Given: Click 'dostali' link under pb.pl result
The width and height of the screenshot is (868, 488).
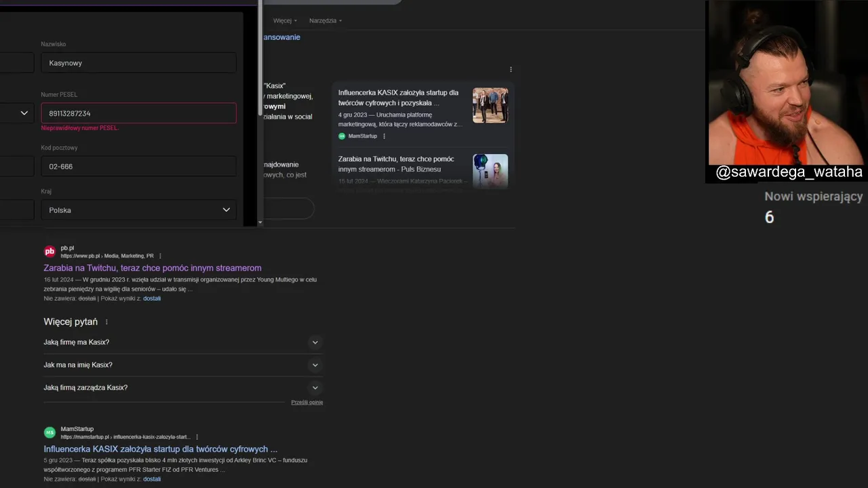Looking at the screenshot, I should click(x=152, y=298).
